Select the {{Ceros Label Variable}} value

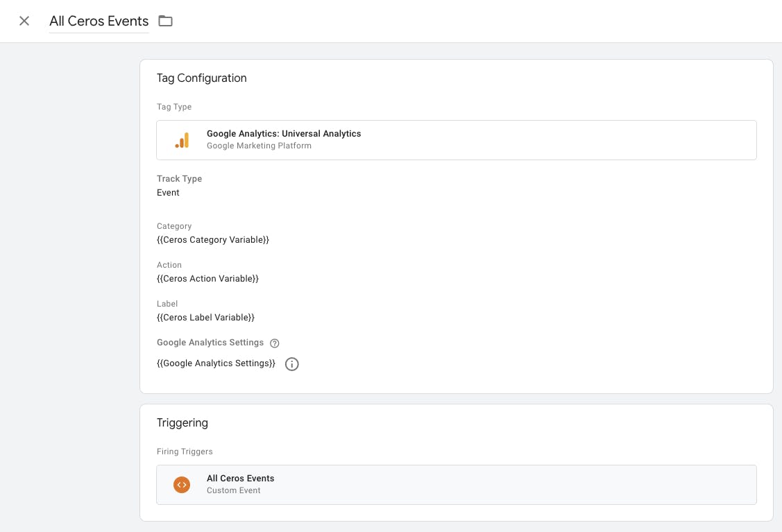[x=205, y=317]
